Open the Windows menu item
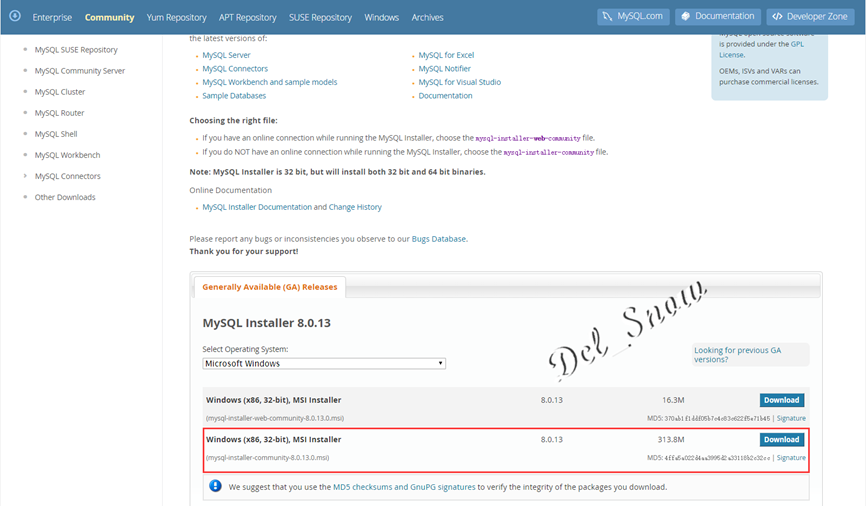Screen dimensions: 866x506 point(381,17)
